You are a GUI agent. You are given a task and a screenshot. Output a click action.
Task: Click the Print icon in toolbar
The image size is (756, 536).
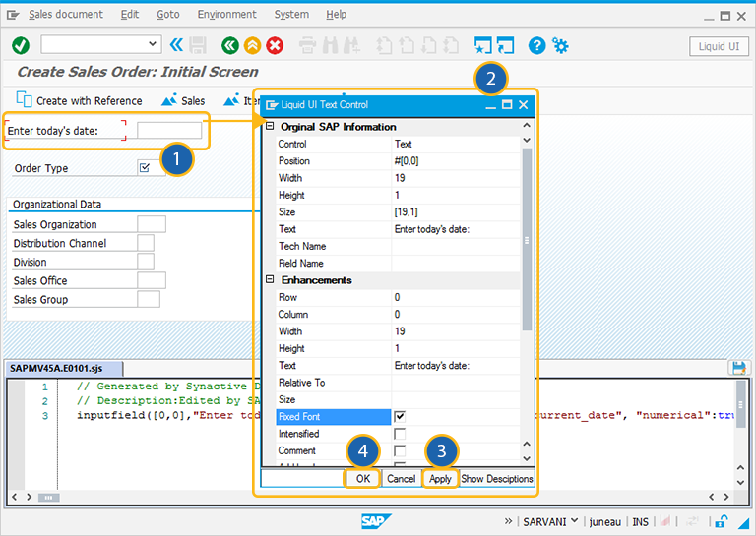[307, 46]
